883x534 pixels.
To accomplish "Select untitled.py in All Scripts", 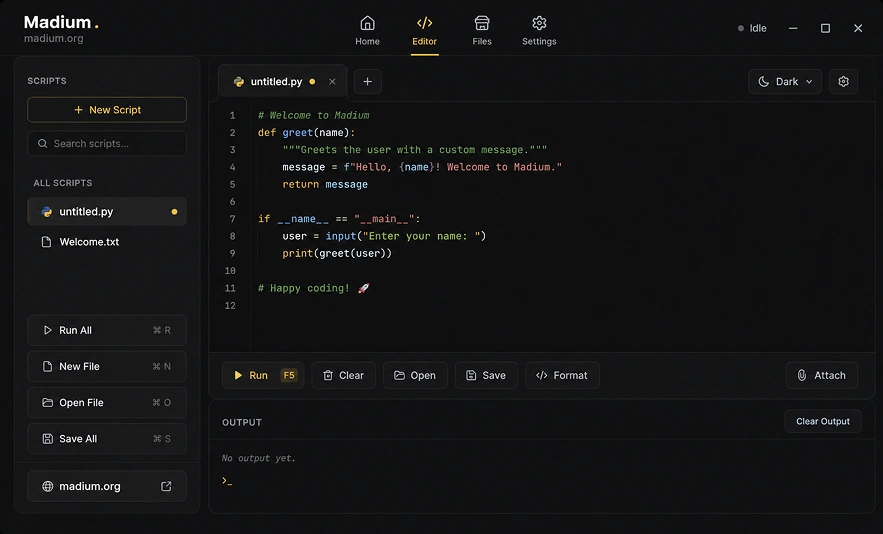I will click(107, 212).
